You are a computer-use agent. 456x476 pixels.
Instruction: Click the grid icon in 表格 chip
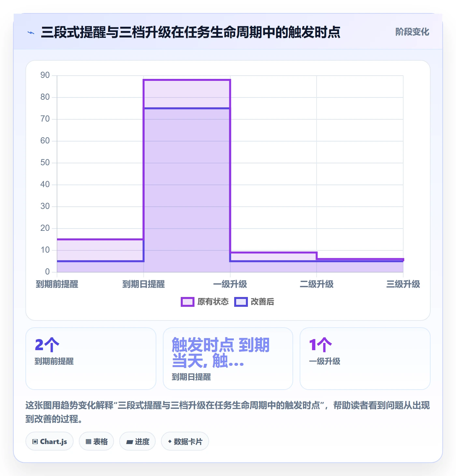point(88,442)
